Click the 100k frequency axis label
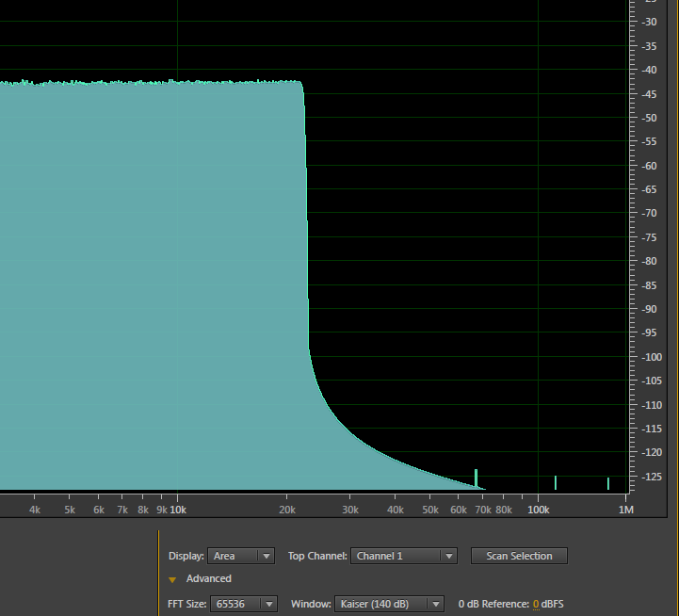 coord(538,510)
